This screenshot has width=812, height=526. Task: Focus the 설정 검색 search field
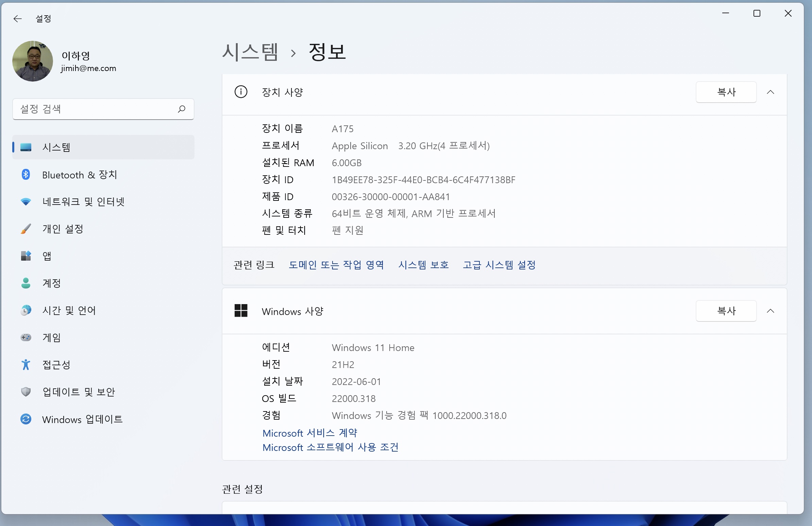(103, 109)
